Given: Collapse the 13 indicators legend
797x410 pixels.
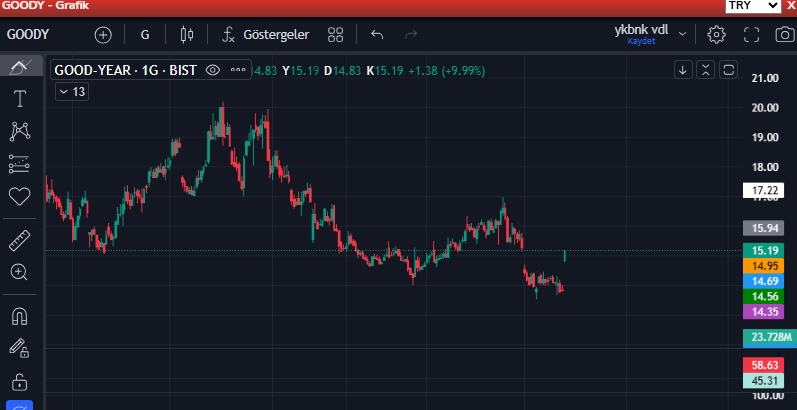Looking at the screenshot, I should click(x=72, y=92).
